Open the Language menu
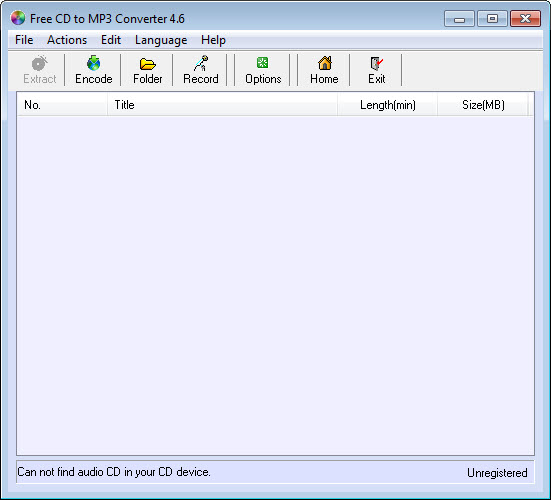551x500 pixels. pos(161,40)
